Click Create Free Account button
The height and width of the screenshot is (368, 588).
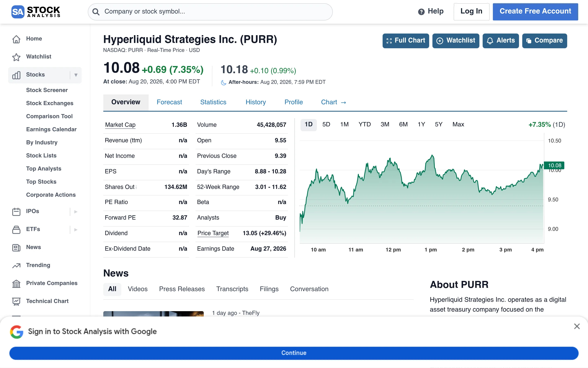coord(535,12)
